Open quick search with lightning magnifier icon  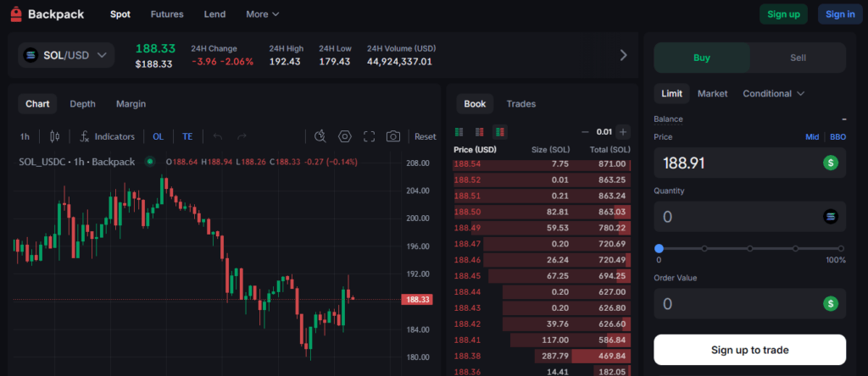[x=320, y=136]
